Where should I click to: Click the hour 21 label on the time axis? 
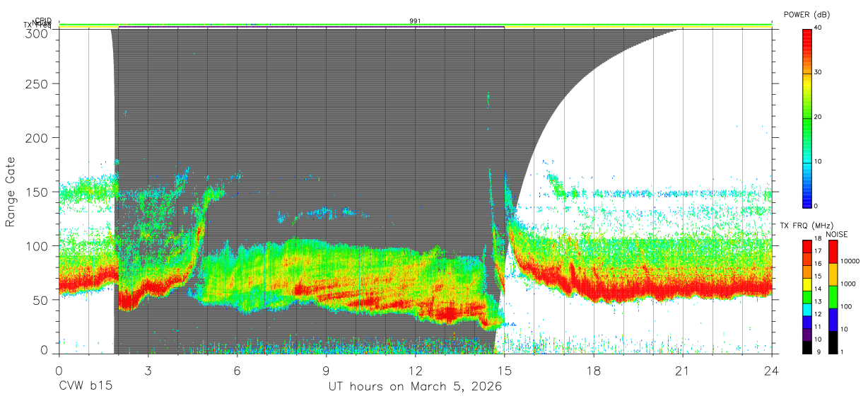pyautogui.click(x=682, y=369)
